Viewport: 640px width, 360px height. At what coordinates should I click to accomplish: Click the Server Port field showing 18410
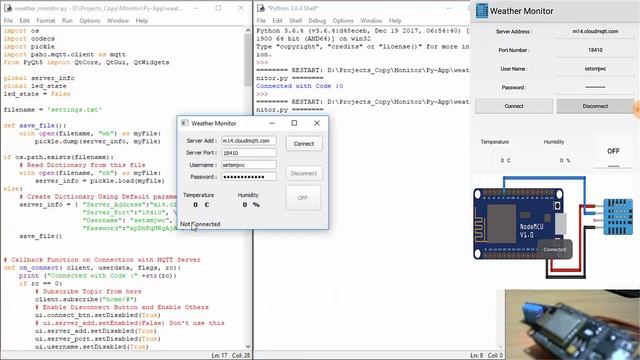[x=249, y=153]
